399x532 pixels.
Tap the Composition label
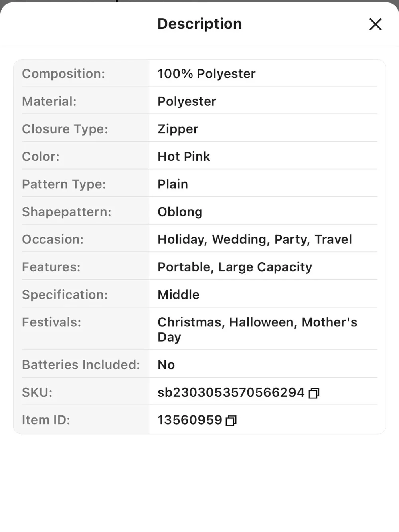coord(63,74)
